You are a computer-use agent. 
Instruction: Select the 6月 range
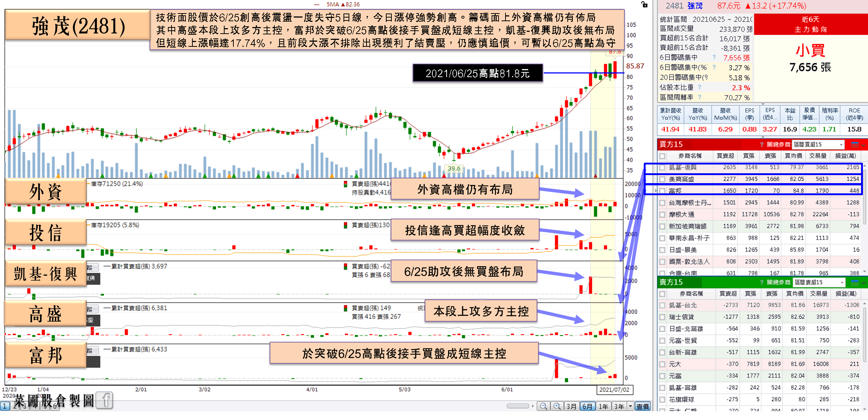pyautogui.click(x=587, y=406)
